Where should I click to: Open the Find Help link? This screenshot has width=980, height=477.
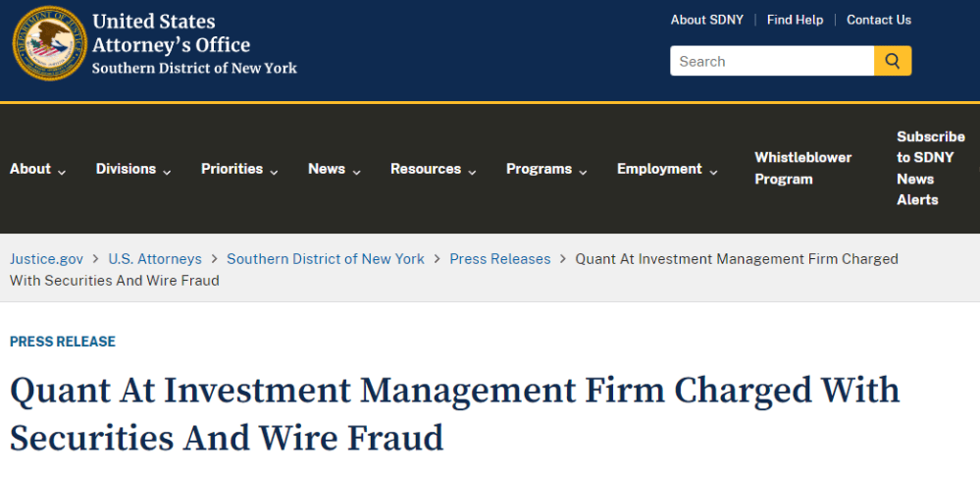click(795, 20)
